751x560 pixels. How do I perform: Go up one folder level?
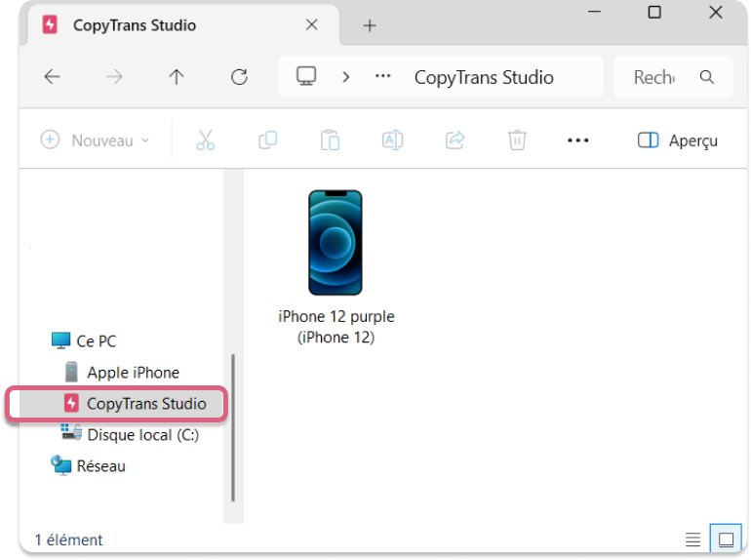click(177, 77)
